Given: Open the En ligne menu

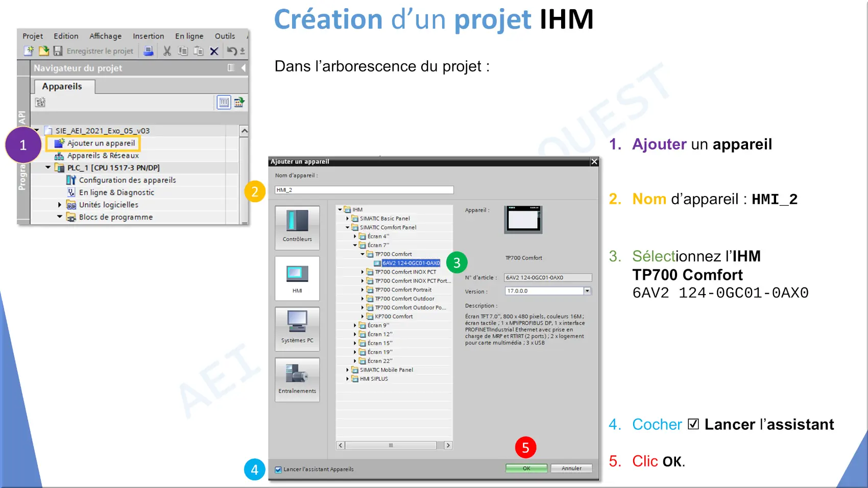Looking at the screenshot, I should [x=189, y=36].
